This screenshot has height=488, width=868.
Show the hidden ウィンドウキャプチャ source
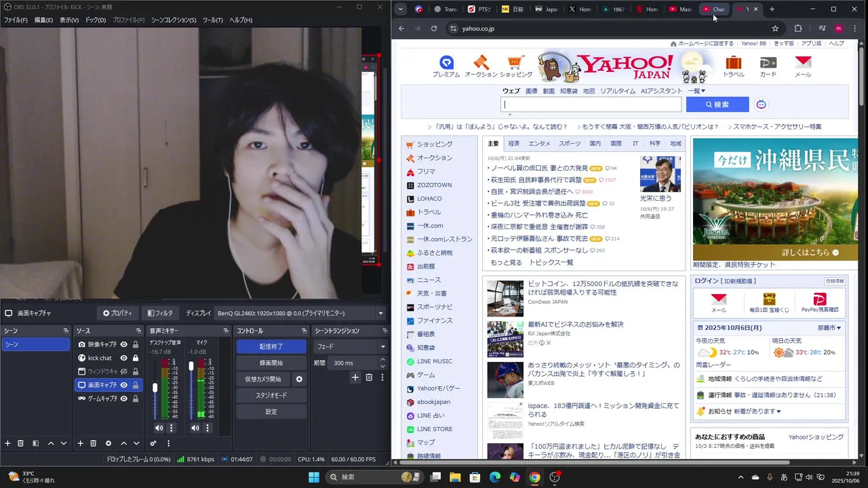pyautogui.click(x=124, y=371)
